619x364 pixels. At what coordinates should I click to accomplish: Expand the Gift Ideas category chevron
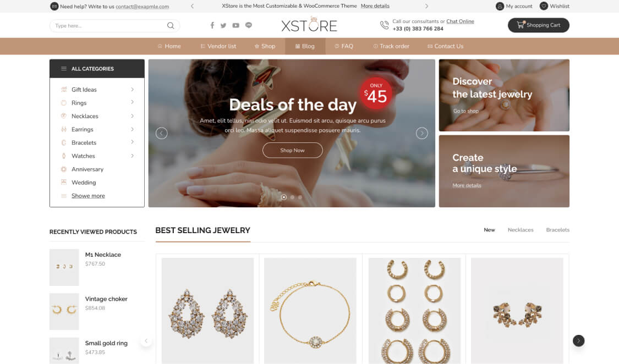pyautogui.click(x=132, y=90)
